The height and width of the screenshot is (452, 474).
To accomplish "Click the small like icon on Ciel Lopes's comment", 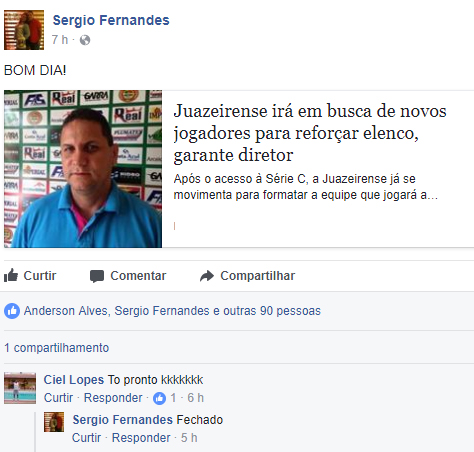I will click(x=159, y=398).
